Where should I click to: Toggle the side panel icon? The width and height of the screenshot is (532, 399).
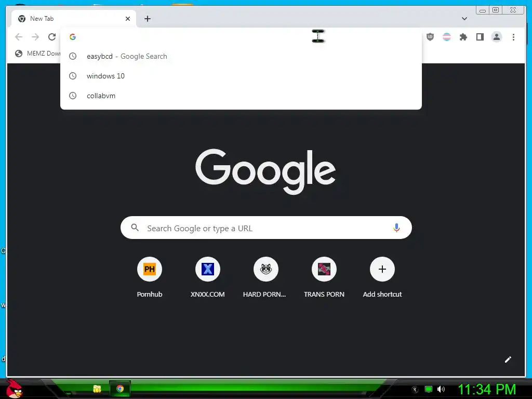(x=480, y=37)
